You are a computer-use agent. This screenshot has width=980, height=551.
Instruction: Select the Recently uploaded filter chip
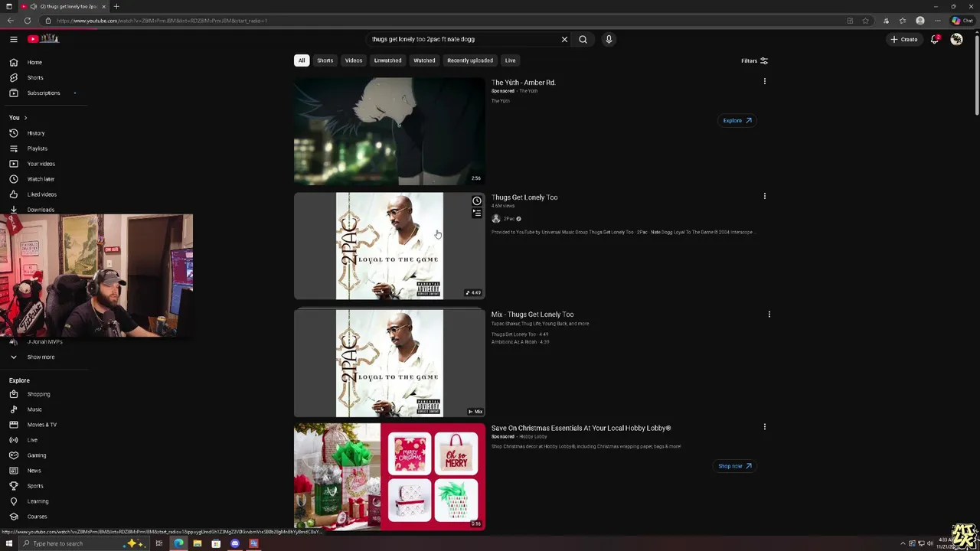click(470, 60)
